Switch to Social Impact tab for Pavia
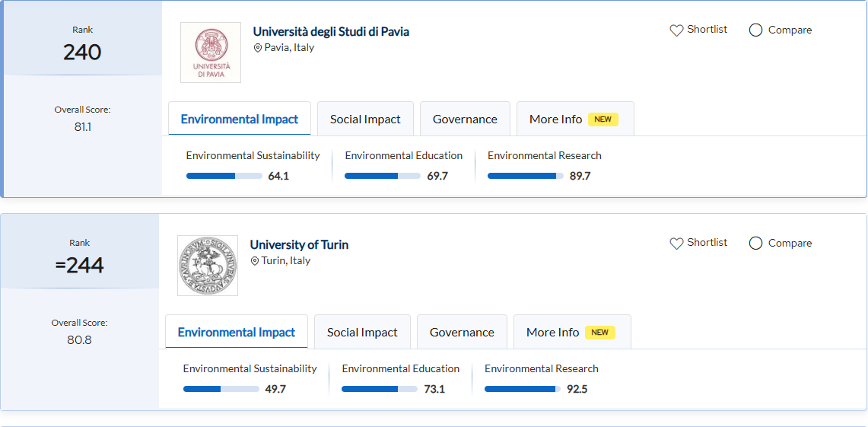This screenshot has width=868, height=427. click(x=365, y=119)
